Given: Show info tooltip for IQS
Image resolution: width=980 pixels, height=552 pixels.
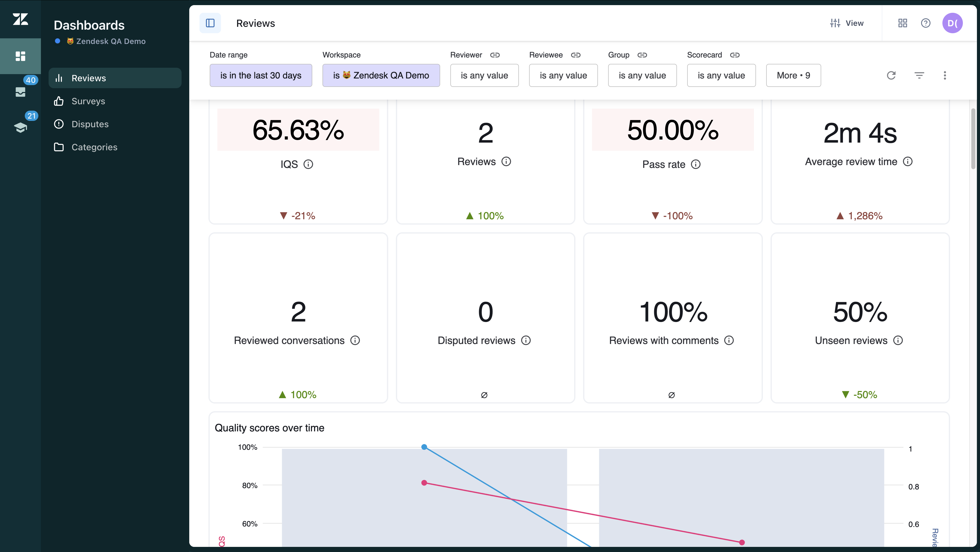Looking at the screenshot, I should click(x=308, y=164).
